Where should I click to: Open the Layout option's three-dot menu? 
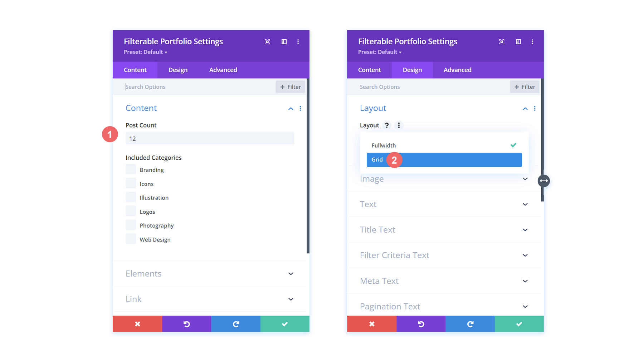tap(399, 125)
